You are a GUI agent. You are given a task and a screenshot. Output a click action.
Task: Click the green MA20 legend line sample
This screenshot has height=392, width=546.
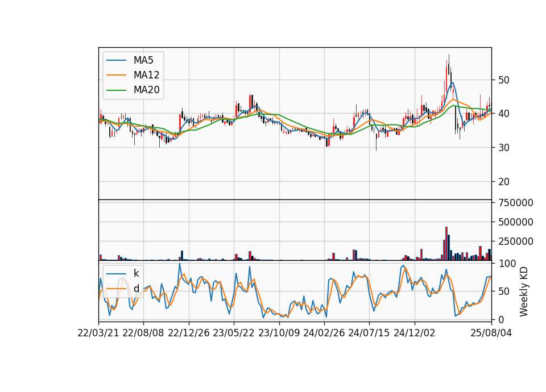point(116,90)
